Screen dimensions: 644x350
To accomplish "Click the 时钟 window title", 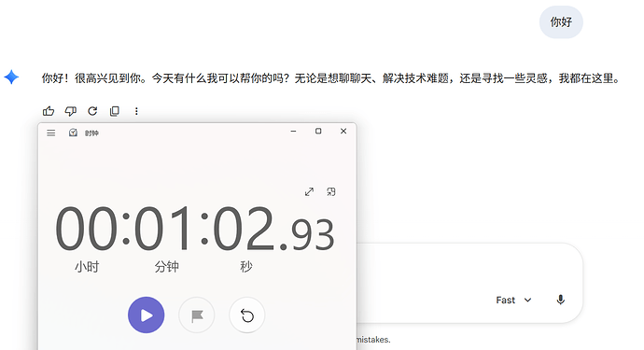I will 91,133.
